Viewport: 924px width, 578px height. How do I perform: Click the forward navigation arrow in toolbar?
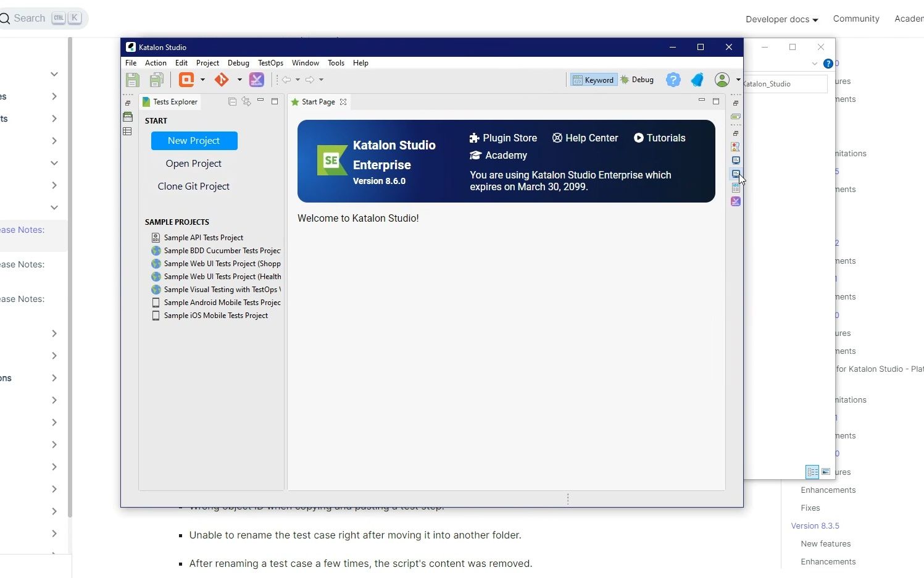click(x=310, y=80)
